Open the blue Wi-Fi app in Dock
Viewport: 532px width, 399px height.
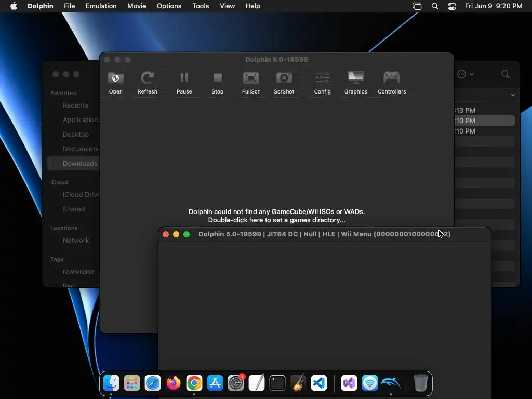tap(369, 383)
